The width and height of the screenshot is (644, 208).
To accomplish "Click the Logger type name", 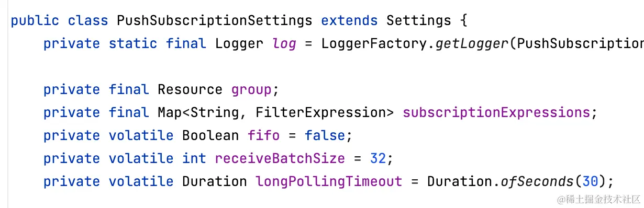I will pos(239,43).
